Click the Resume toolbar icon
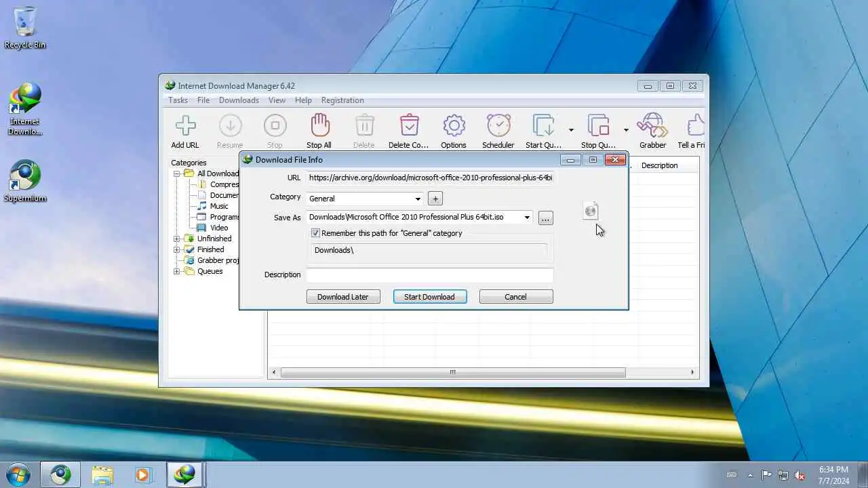 pyautogui.click(x=230, y=125)
